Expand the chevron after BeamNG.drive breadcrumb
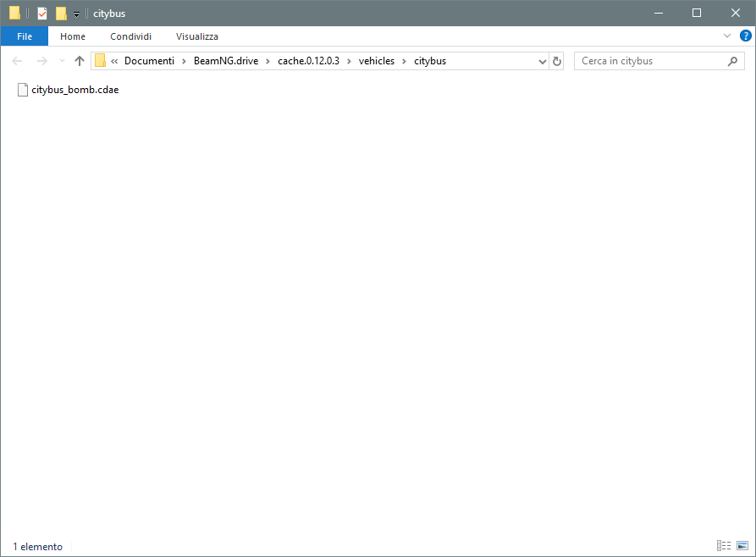 268,61
